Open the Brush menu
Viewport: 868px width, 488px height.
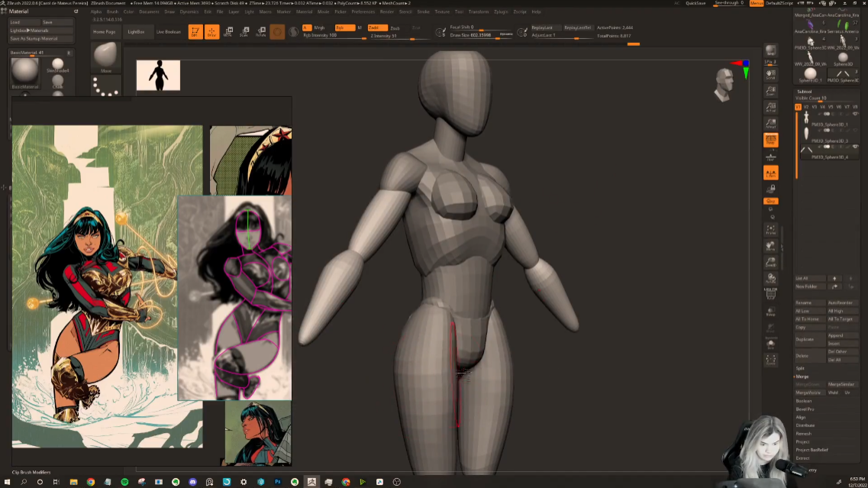coord(112,11)
